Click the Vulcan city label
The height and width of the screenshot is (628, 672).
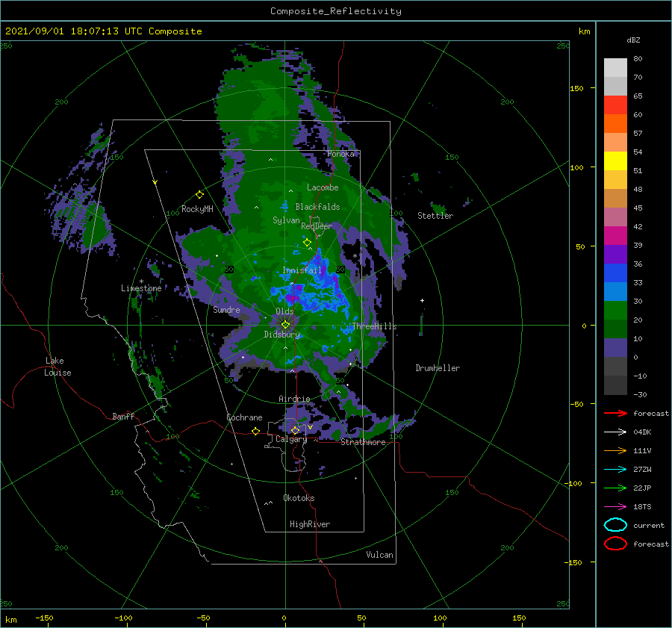[x=379, y=555]
